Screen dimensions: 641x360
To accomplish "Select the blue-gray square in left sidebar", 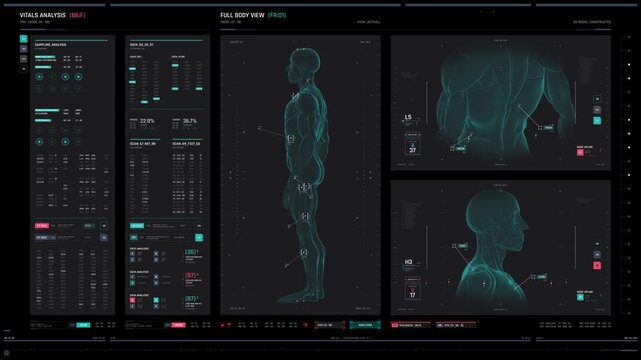I will pos(23,49).
